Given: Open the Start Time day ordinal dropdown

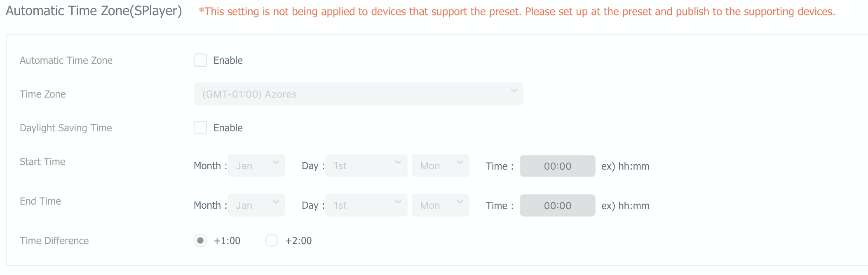Looking at the screenshot, I should point(366,165).
